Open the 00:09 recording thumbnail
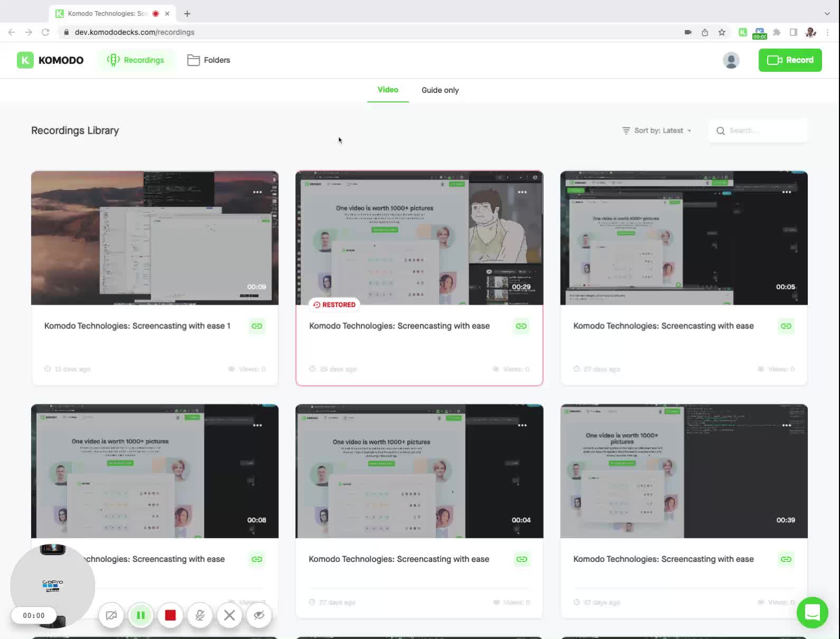840x639 pixels. [155, 238]
